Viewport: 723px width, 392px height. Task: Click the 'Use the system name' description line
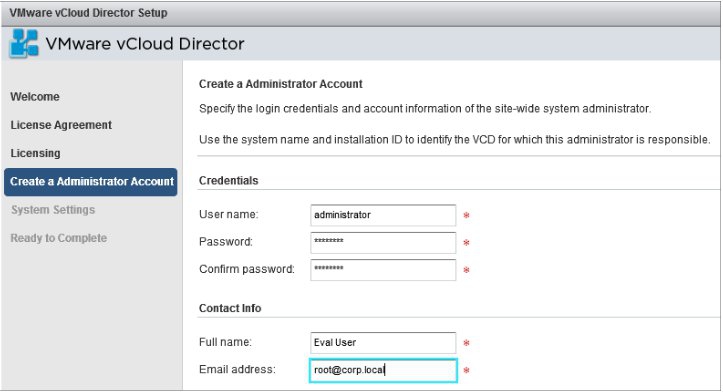point(455,140)
